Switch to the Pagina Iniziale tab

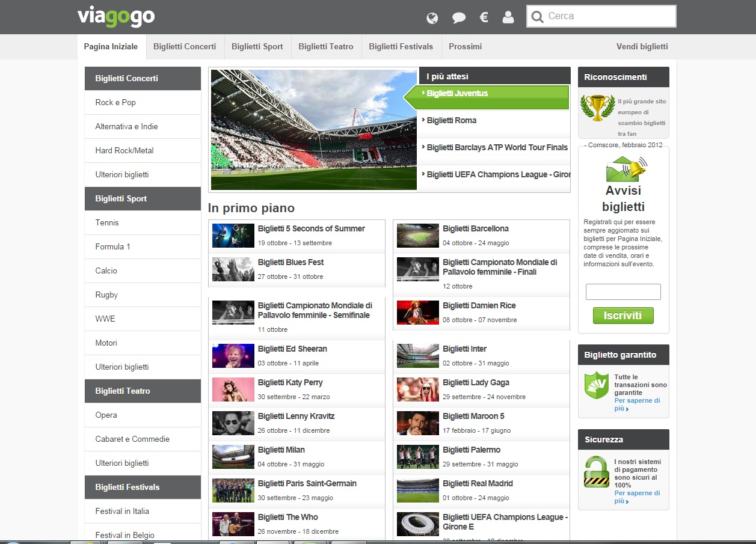pyautogui.click(x=111, y=46)
